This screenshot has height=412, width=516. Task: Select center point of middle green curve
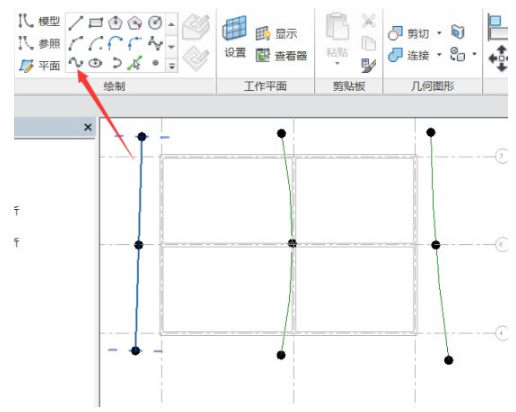coord(292,243)
